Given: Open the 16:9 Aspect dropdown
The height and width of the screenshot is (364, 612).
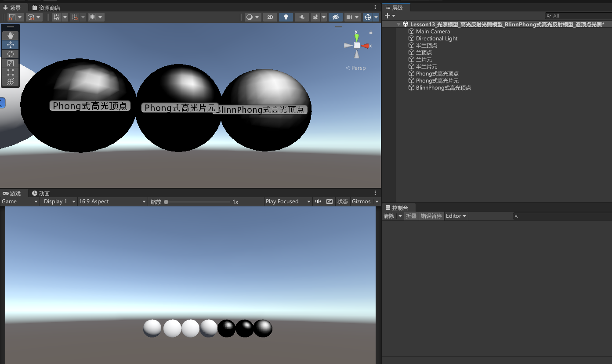Looking at the screenshot, I should (112, 202).
